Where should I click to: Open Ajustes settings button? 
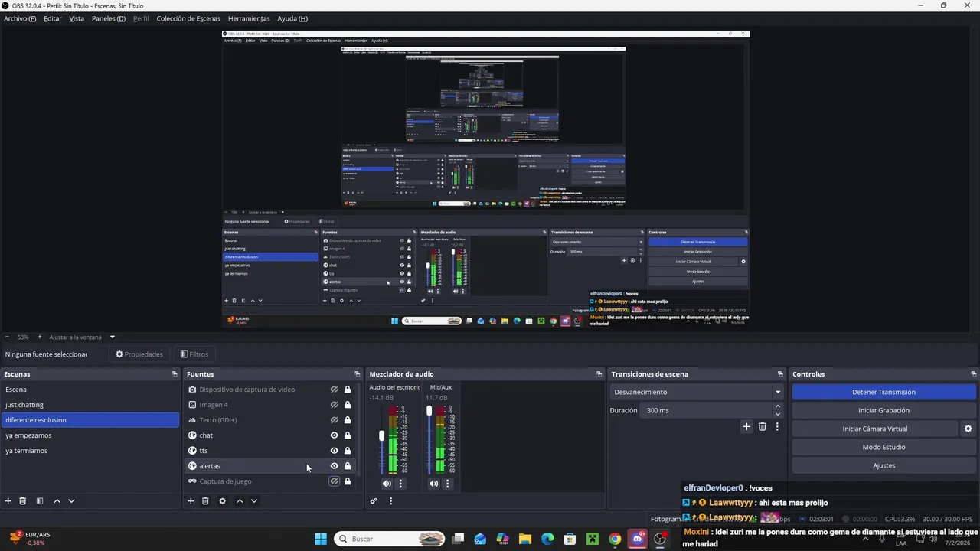[x=884, y=465]
